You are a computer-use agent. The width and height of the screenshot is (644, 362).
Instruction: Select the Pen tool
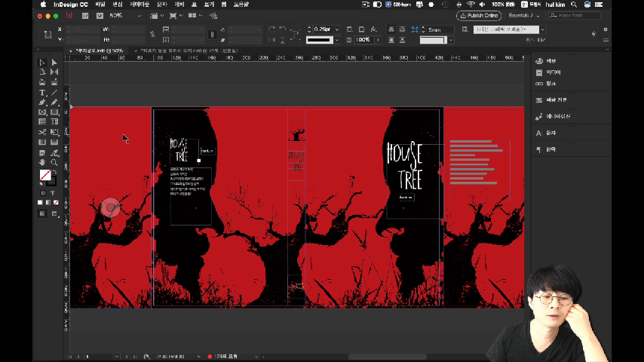coord(42,103)
